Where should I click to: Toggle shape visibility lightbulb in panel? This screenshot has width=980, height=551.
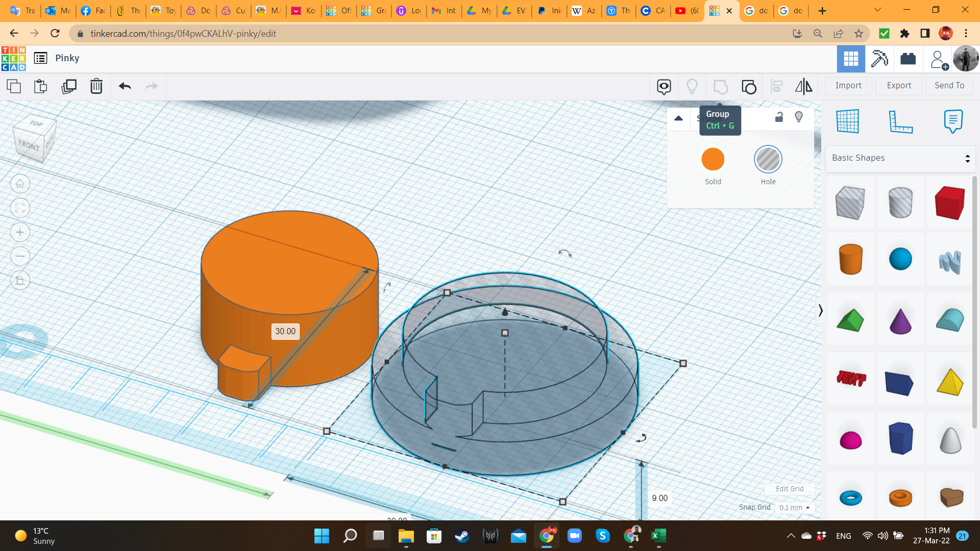click(799, 117)
